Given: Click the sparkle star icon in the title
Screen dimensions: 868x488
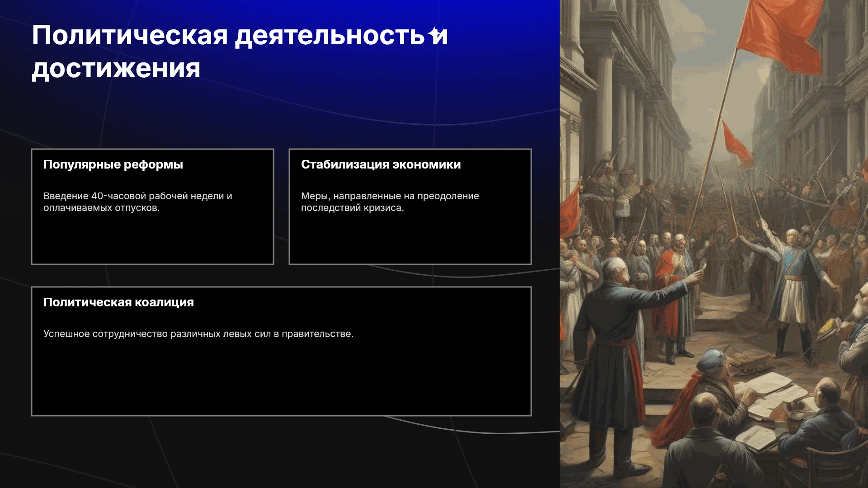Looking at the screenshot, I should (x=435, y=34).
